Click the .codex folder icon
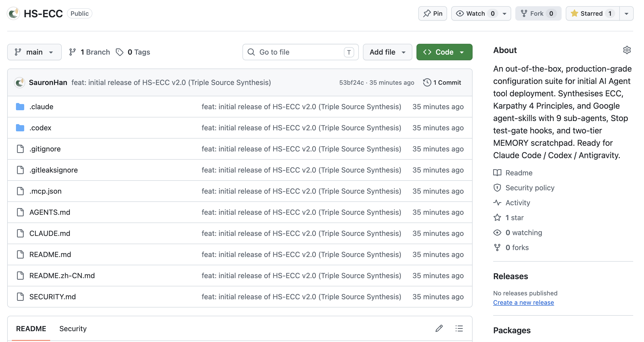This screenshot has height=342, width=644. coord(20,128)
